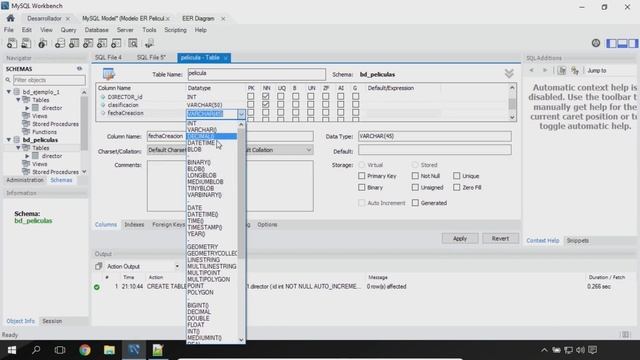
Task: Expand director table under bd_peliculas
Action: pos(27,156)
